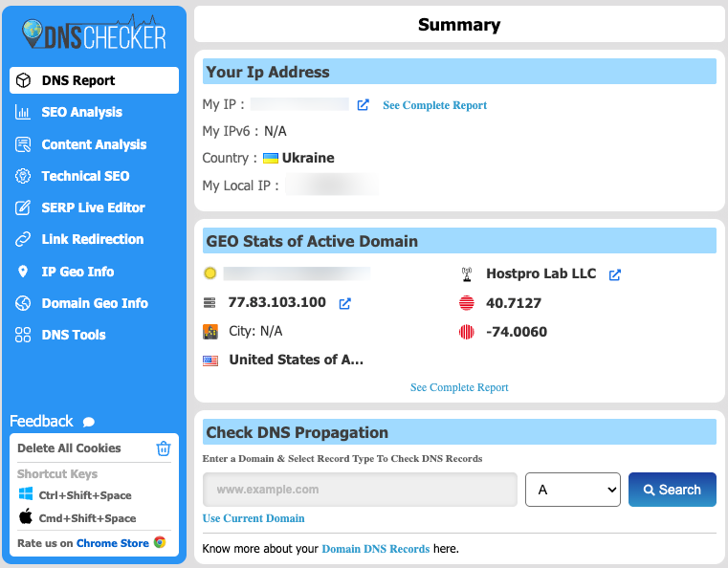Image resolution: width=728 pixels, height=568 pixels.
Task: Open external link icon next to My IP
Action: click(x=364, y=105)
